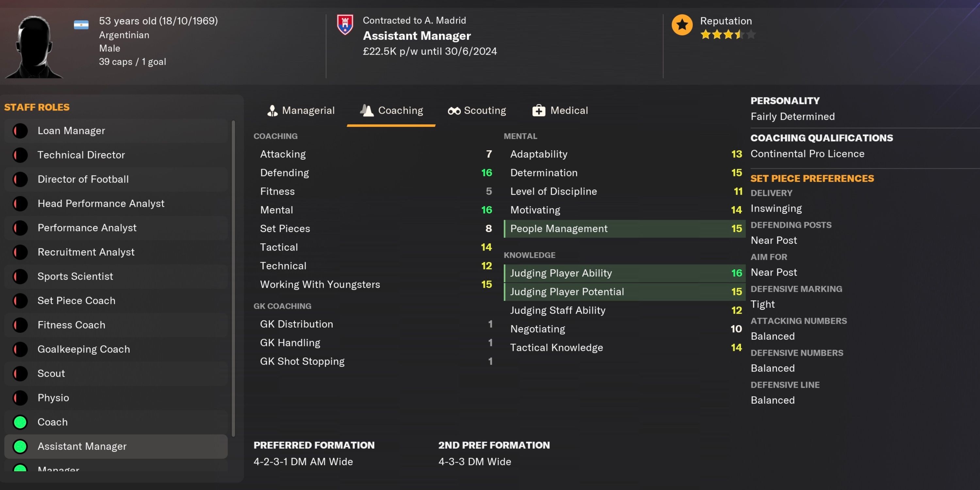
Task: Select the Technical Director staff role
Action: point(81,155)
